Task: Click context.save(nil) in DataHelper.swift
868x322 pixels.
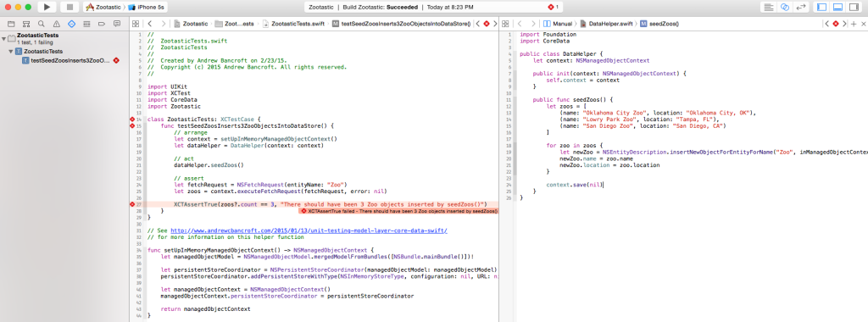Action: (x=574, y=184)
